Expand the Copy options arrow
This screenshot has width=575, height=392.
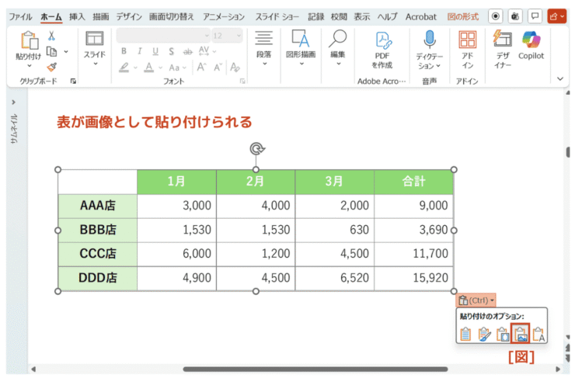point(66,52)
